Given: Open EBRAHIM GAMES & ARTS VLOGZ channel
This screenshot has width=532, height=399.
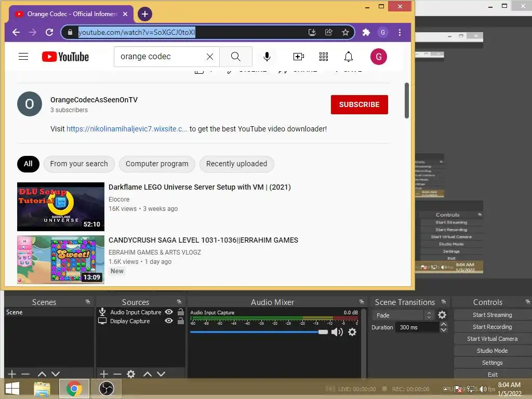Looking at the screenshot, I should tap(155, 252).
